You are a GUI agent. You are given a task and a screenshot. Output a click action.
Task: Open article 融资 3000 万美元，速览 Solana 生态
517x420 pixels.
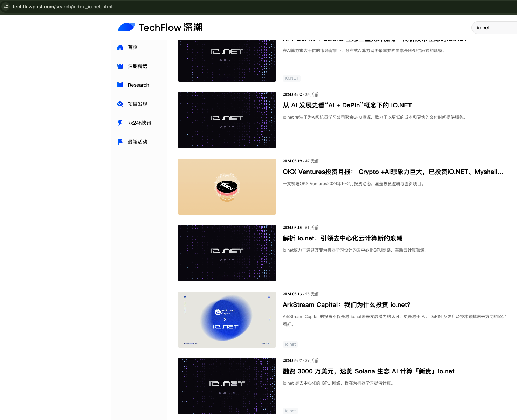point(368,371)
